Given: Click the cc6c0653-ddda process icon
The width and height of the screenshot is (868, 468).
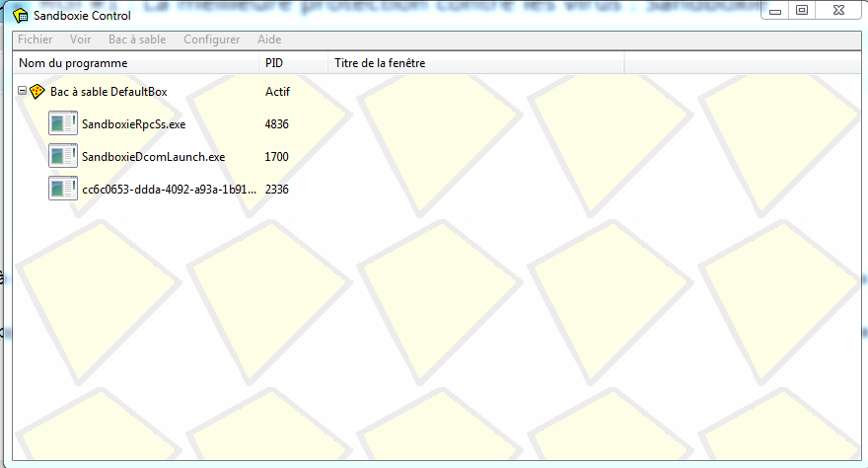Looking at the screenshot, I should click(x=62, y=189).
